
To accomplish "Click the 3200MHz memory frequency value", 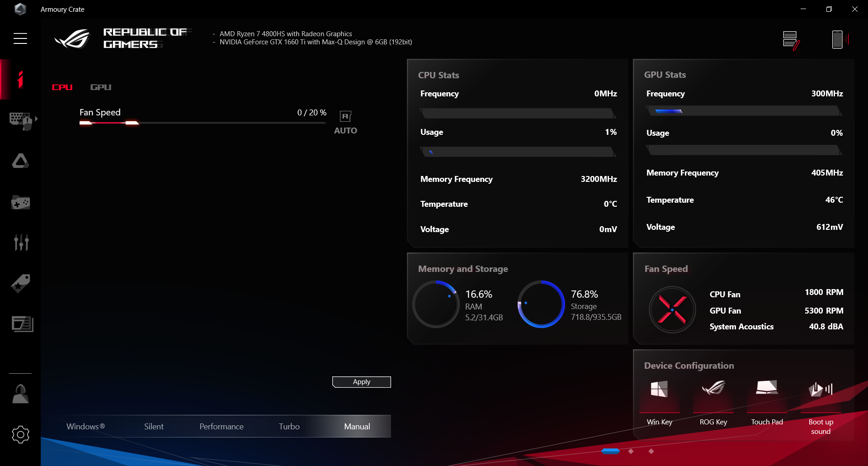I will pyautogui.click(x=599, y=179).
